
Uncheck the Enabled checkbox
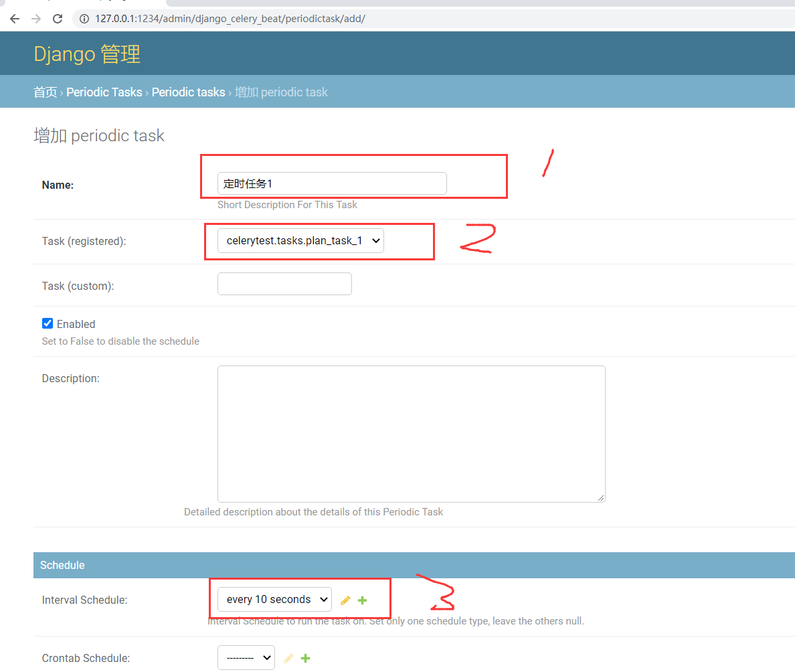coord(47,323)
